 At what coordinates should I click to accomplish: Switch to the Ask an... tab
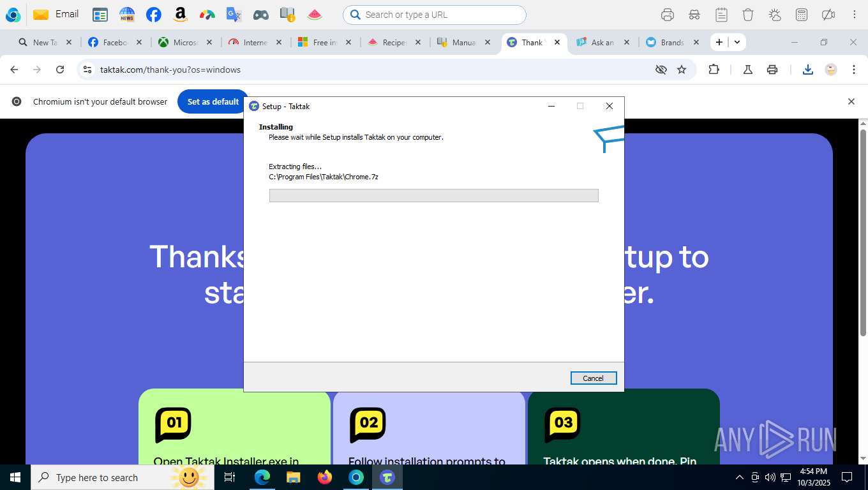point(602,42)
